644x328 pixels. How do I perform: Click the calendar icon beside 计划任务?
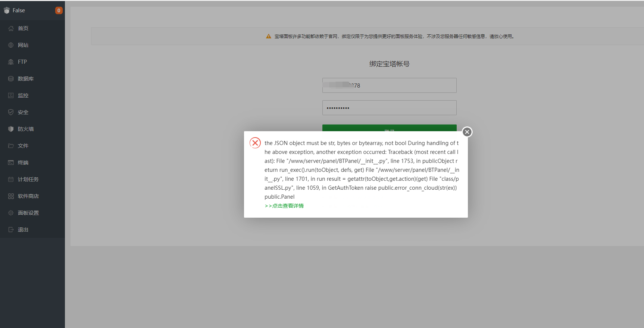[x=11, y=179]
